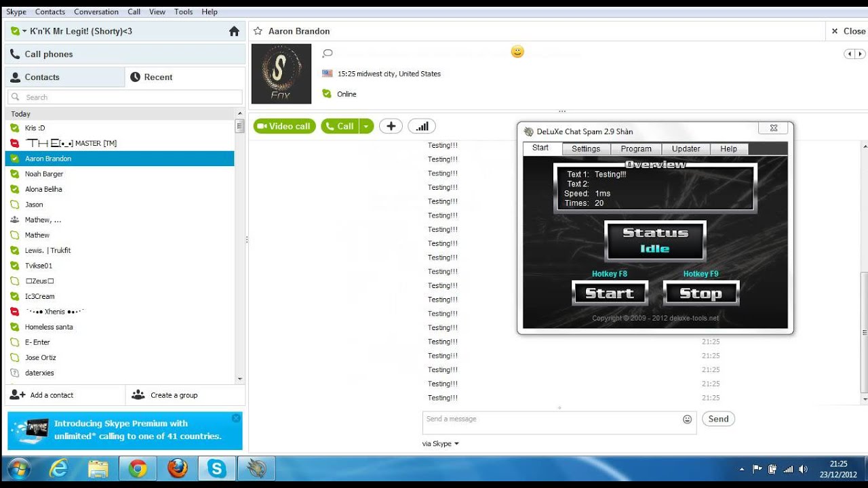This screenshot has height=488, width=868.
Task: Close the Aaron Brandon conversation
Action: 848,31
